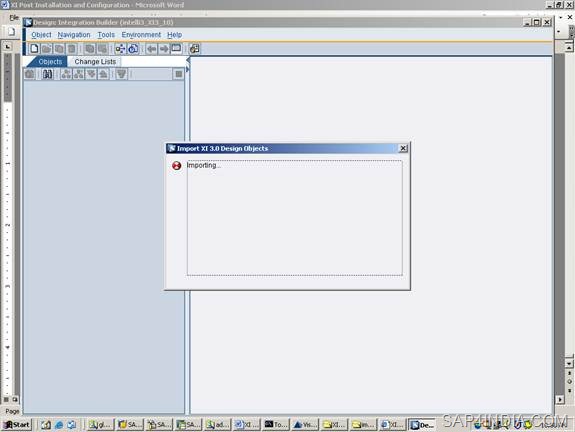Click the blue binoculars find icon
Image resolution: width=575 pixels, height=432 pixels.
coord(47,74)
